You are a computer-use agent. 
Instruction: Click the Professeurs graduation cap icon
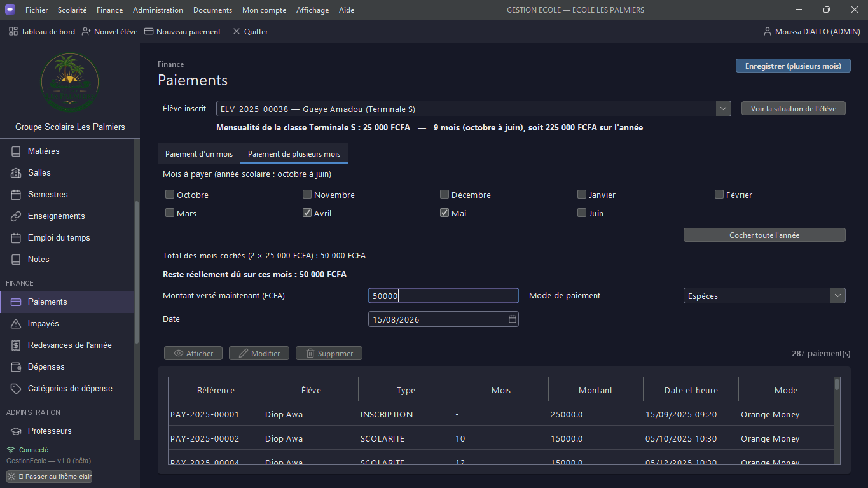coord(17,431)
